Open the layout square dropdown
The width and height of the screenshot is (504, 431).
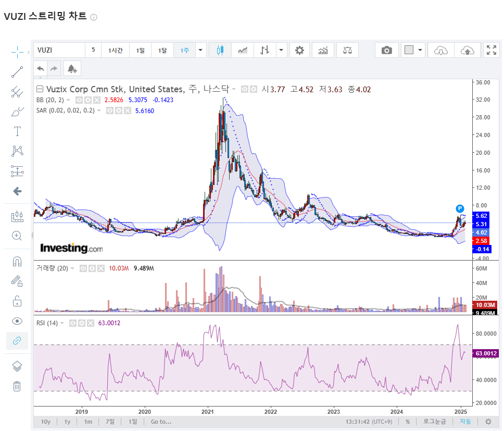(x=413, y=50)
